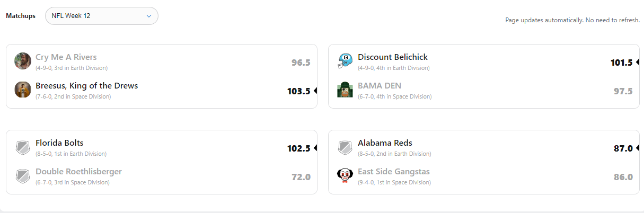Open BAMA DEN team page
This screenshot has width=644, height=213.
[x=380, y=86]
